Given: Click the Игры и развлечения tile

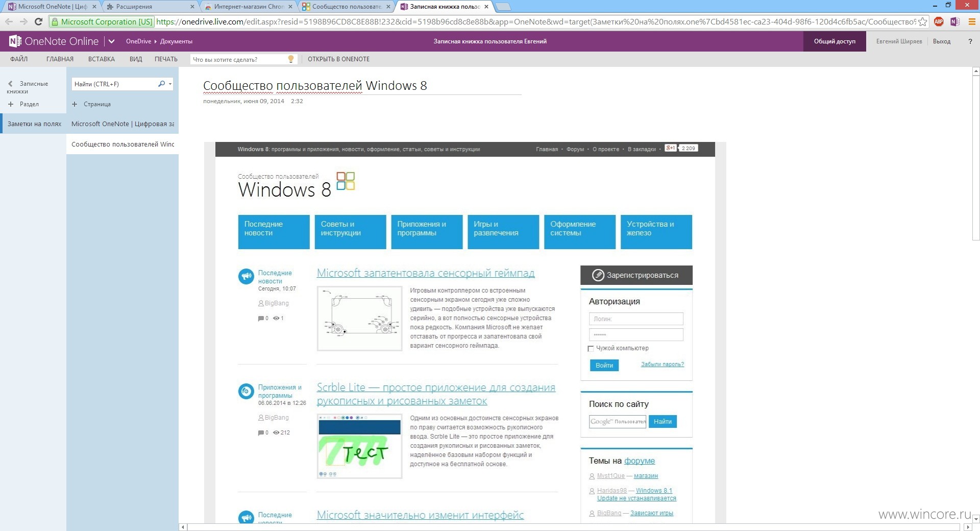Looking at the screenshot, I should tap(503, 232).
